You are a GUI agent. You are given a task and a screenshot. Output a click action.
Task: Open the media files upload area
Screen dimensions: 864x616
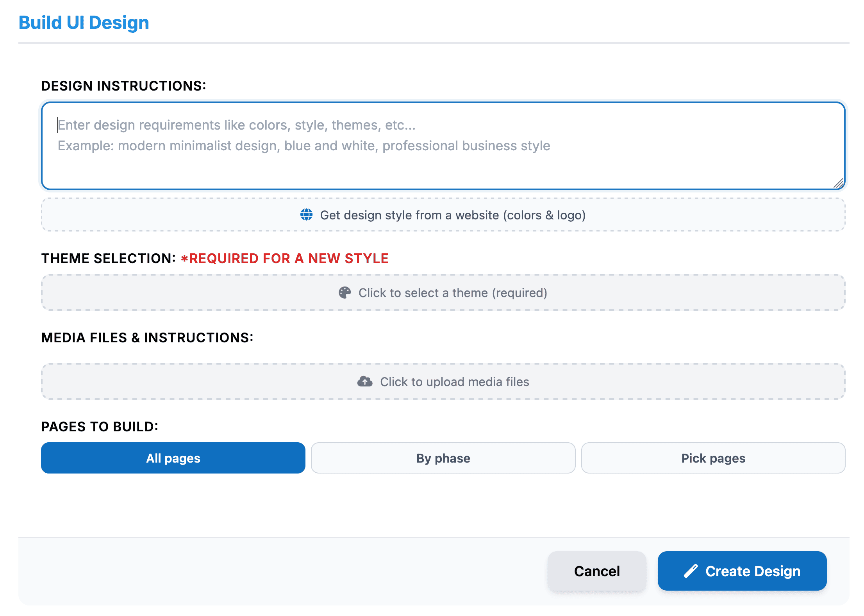[443, 381]
